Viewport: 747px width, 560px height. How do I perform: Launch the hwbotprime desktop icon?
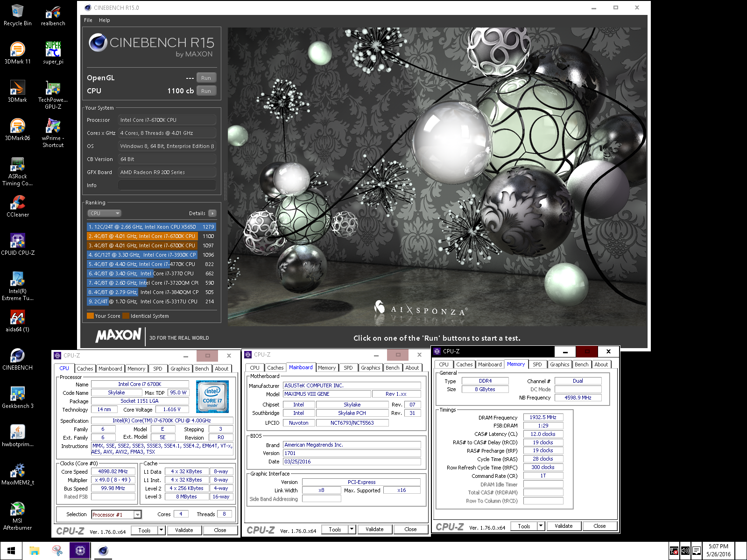click(x=18, y=436)
